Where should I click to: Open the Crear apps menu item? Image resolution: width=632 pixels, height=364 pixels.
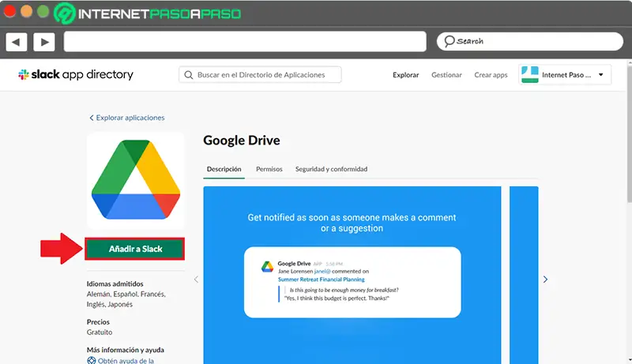pyautogui.click(x=491, y=75)
